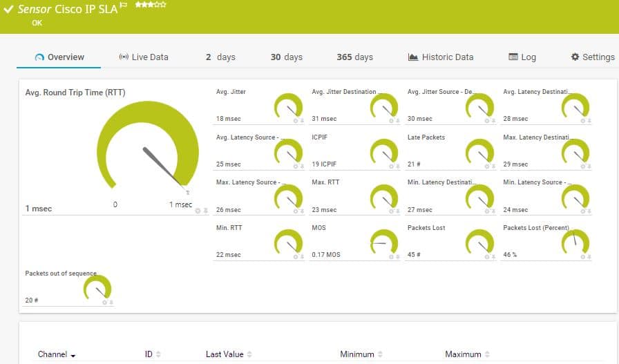Switch to the Live Data tab
The height and width of the screenshot is (364, 619).
coord(143,57)
